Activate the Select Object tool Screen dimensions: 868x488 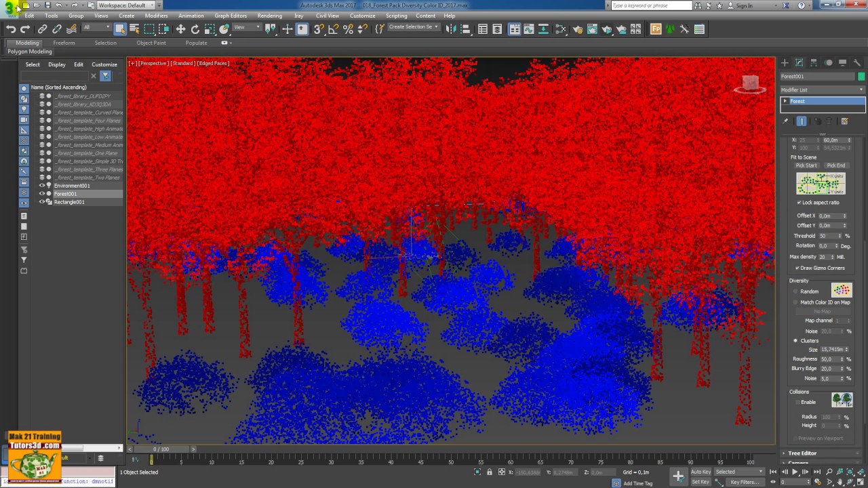point(120,29)
